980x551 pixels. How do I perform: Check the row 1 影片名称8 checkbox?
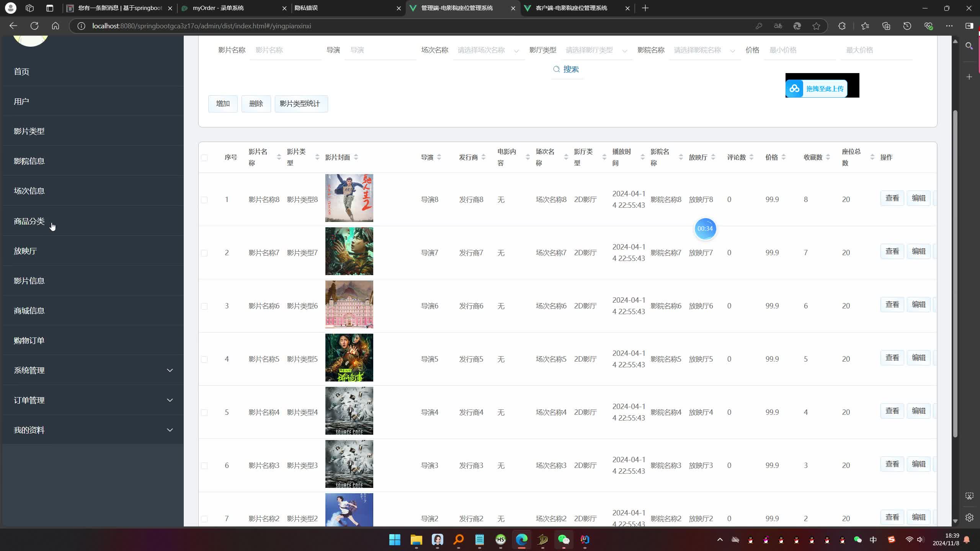point(204,200)
